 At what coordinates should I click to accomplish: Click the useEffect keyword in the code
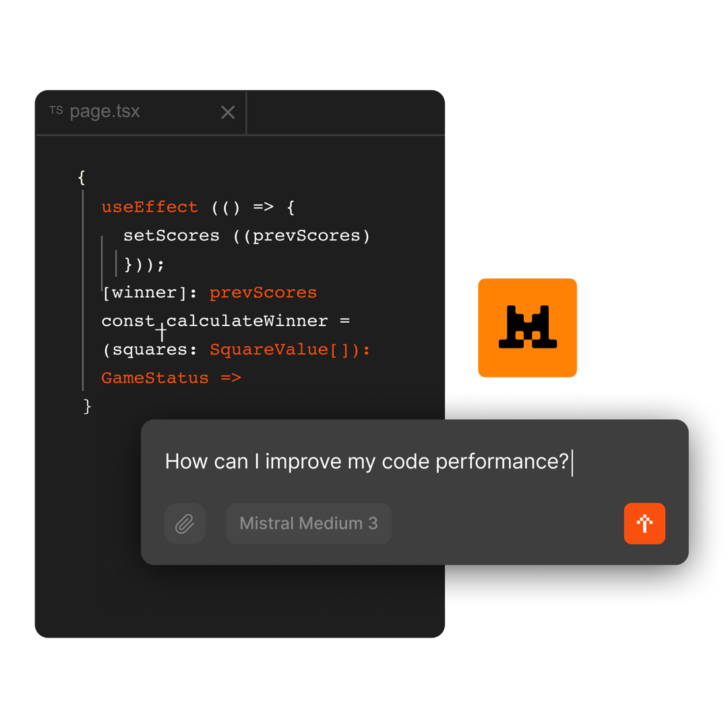pos(150,207)
